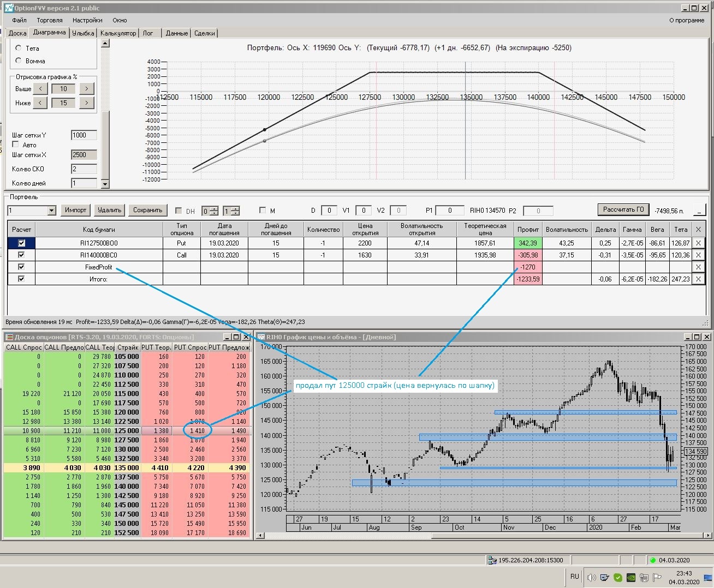Click the D value input field
This screenshot has height=588, width=714.
pyautogui.click(x=329, y=210)
